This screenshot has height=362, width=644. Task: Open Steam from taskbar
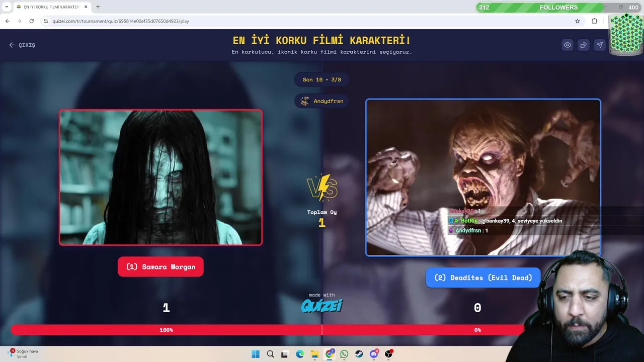tap(359, 354)
